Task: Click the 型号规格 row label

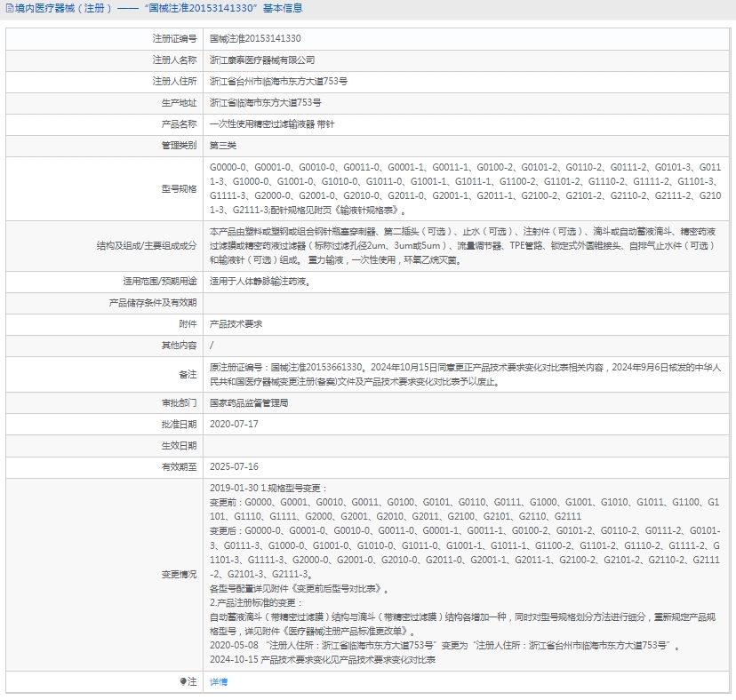Action: 179,188
